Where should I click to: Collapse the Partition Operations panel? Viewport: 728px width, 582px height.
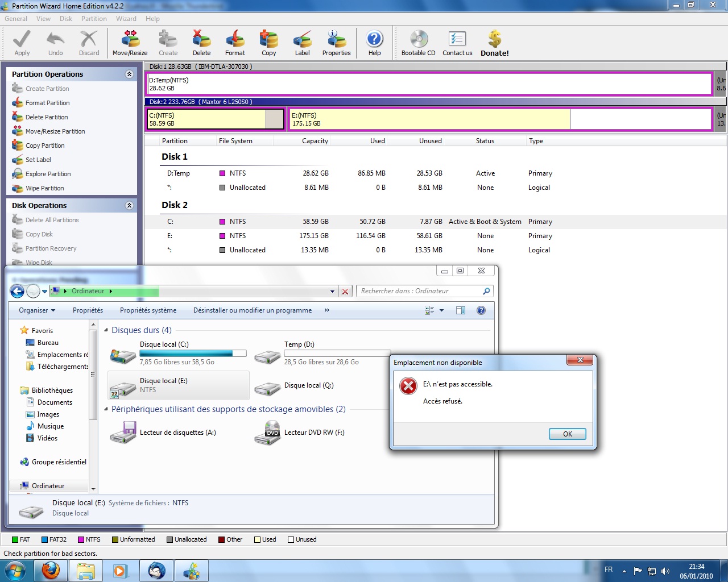pos(129,74)
